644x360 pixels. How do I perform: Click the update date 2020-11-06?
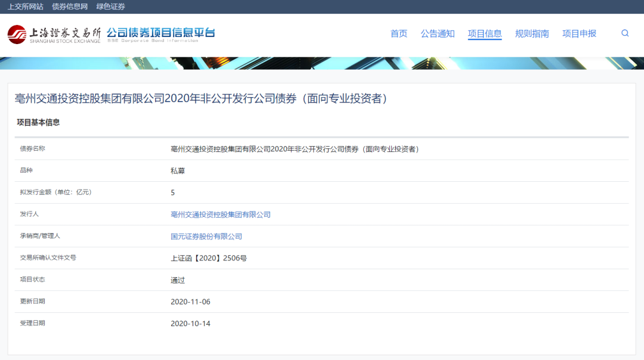[x=190, y=302]
